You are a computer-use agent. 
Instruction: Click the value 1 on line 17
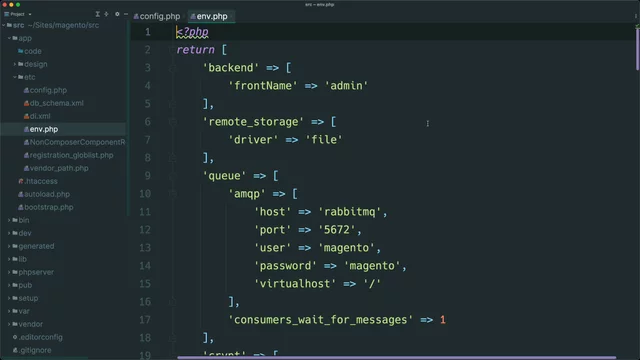(x=443, y=320)
